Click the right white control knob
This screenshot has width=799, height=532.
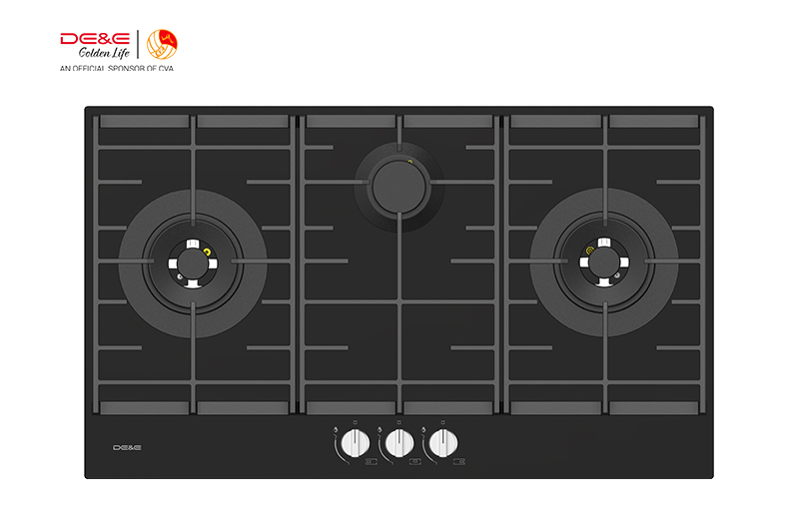443,443
